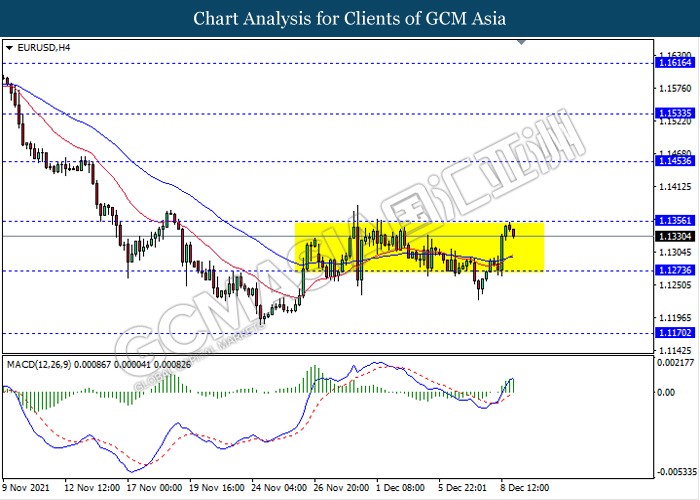The width and height of the screenshot is (700, 500).
Task: Click the 1.15335 price level label
Action: pos(675,113)
